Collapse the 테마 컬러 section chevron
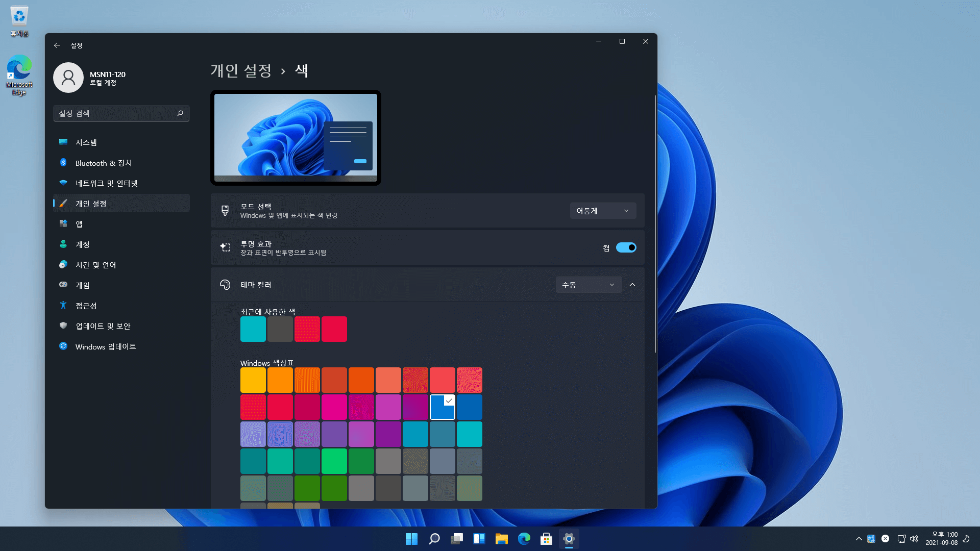Viewport: 980px width, 551px height. tap(632, 285)
